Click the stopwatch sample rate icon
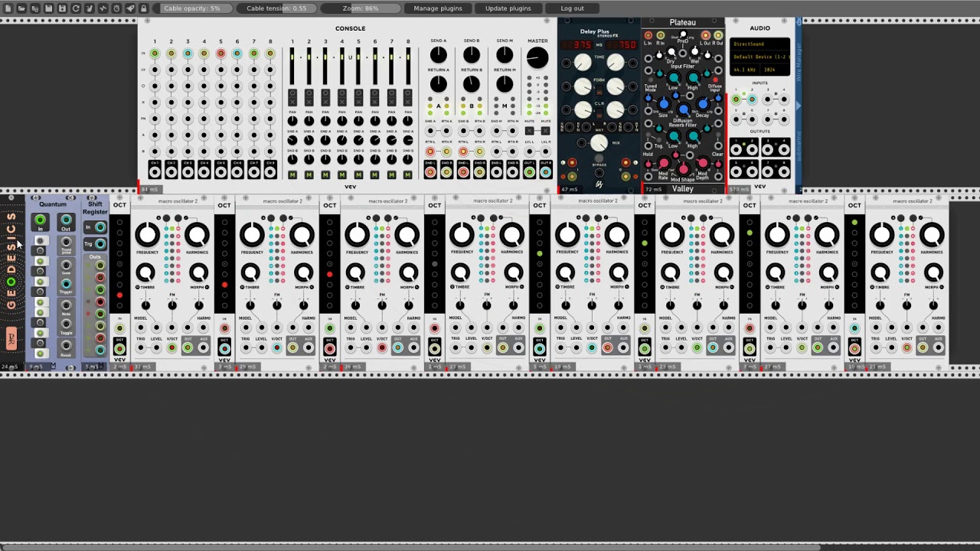The height and width of the screenshot is (551, 980). [116, 8]
